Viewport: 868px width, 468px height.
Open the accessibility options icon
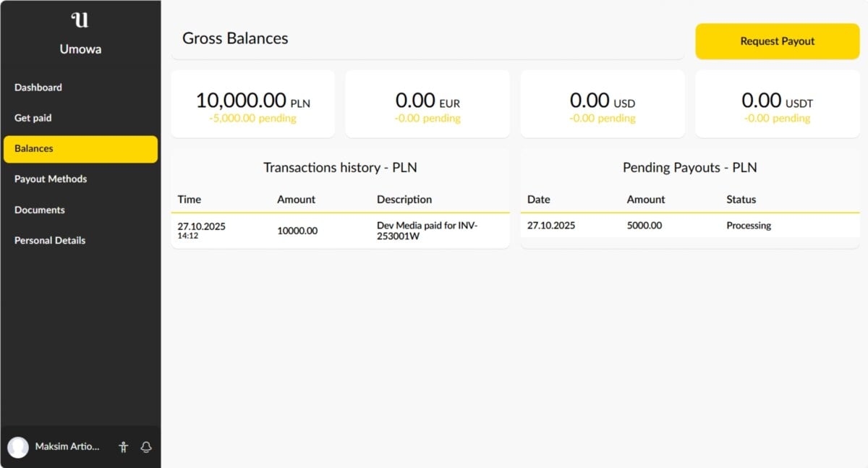pyautogui.click(x=123, y=447)
